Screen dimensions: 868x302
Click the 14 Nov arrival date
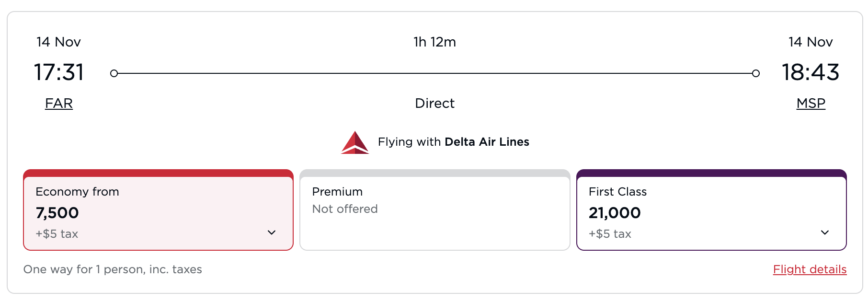pos(811,42)
